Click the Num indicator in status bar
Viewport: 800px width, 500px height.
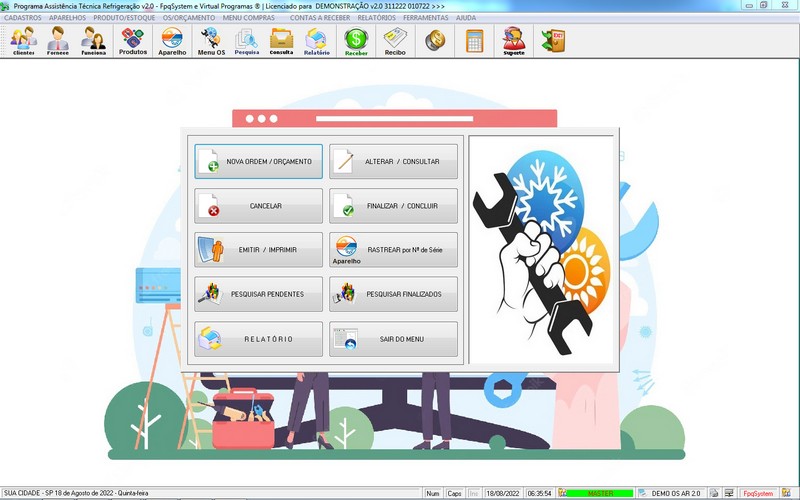[433, 493]
